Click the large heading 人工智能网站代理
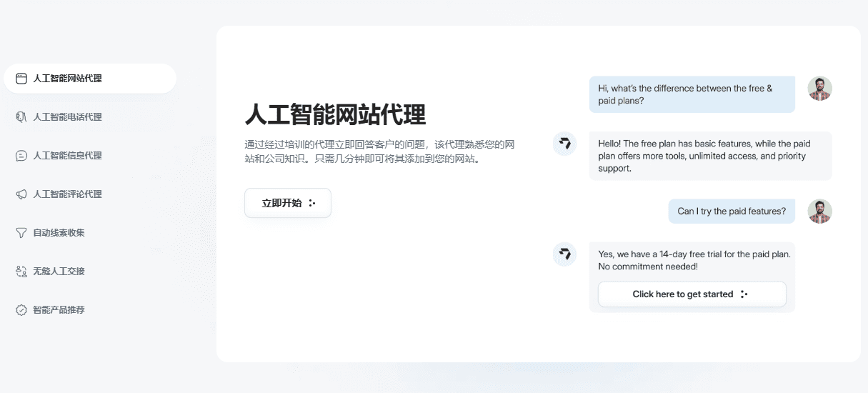The width and height of the screenshot is (868, 393). pyautogui.click(x=335, y=114)
